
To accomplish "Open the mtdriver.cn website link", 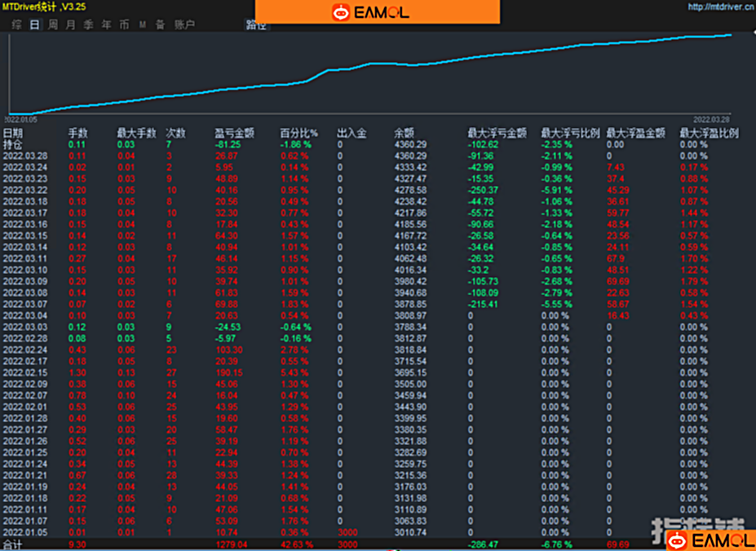I will [720, 7].
